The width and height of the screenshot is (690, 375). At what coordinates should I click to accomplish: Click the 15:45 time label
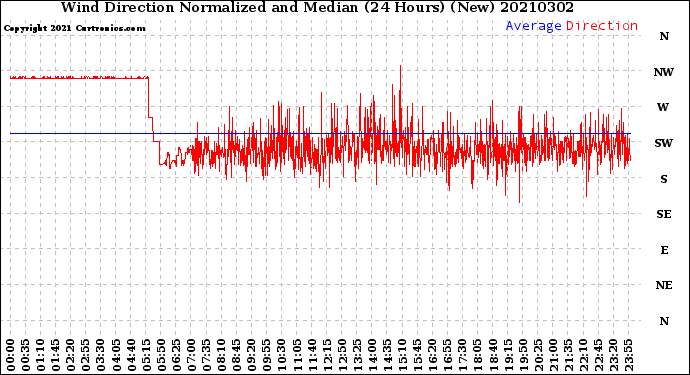pos(417,355)
